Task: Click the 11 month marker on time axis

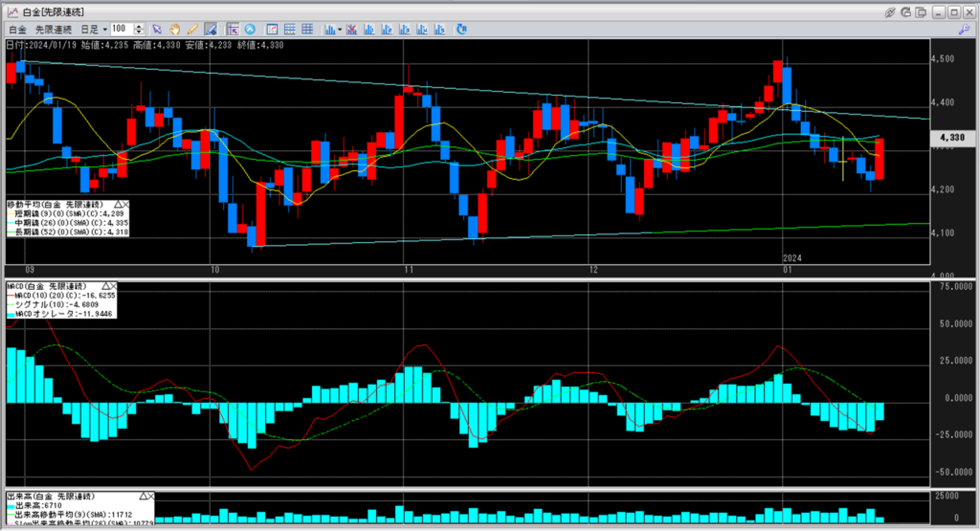Action: (x=409, y=270)
